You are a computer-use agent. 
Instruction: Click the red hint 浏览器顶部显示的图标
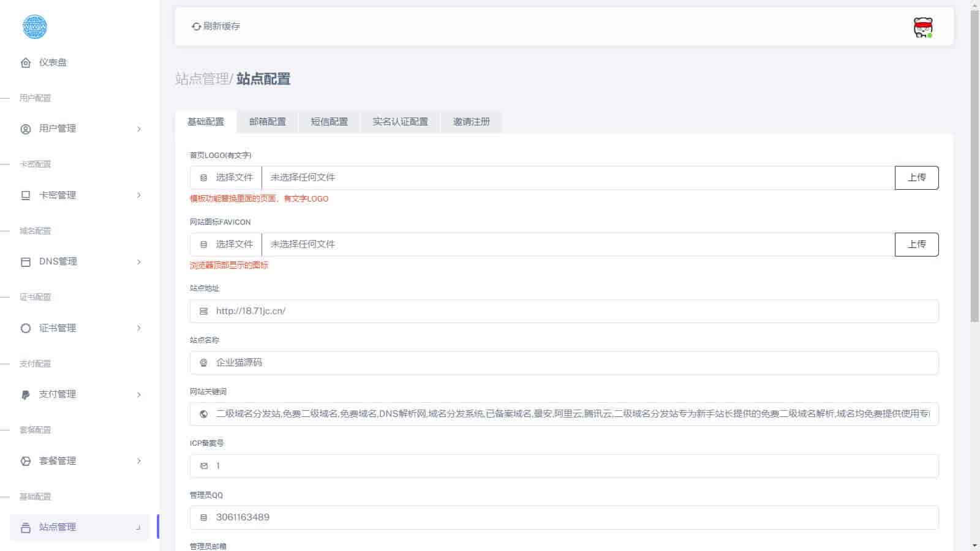pos(229,265)
